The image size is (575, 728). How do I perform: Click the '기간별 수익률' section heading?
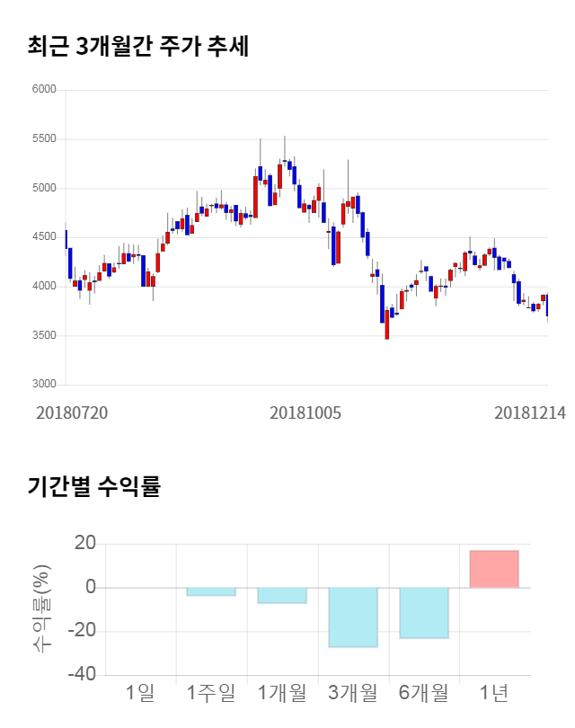coord(93,488)
